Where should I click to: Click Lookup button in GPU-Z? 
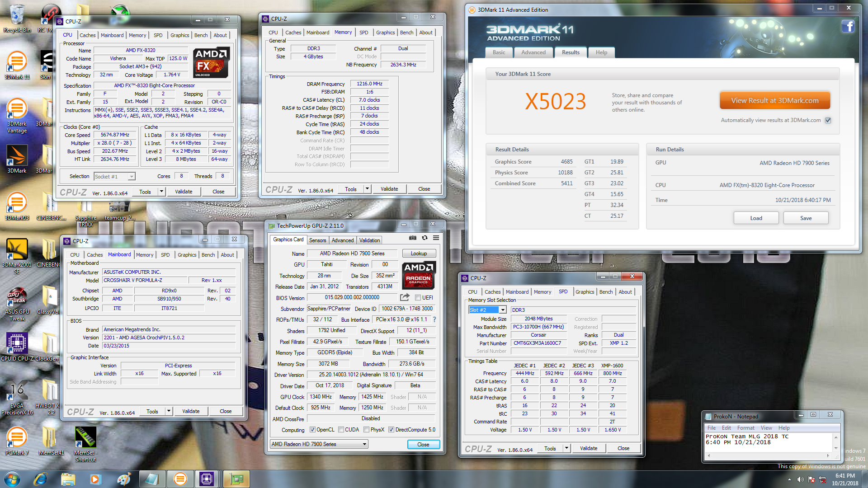[x=419, y=253]
